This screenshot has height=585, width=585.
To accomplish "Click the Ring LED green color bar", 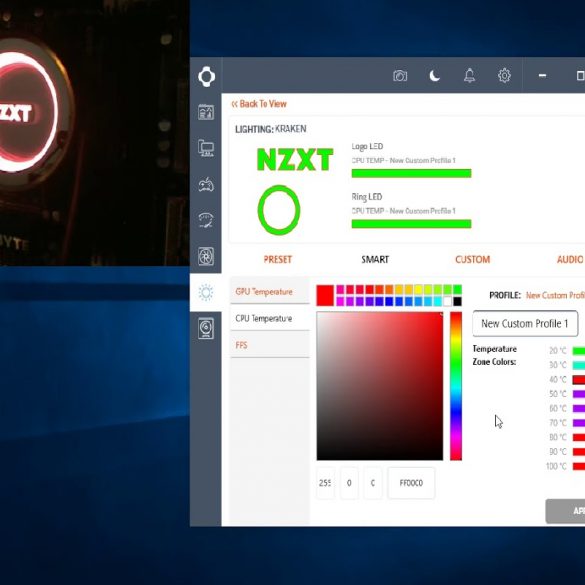I will [411, 224].
